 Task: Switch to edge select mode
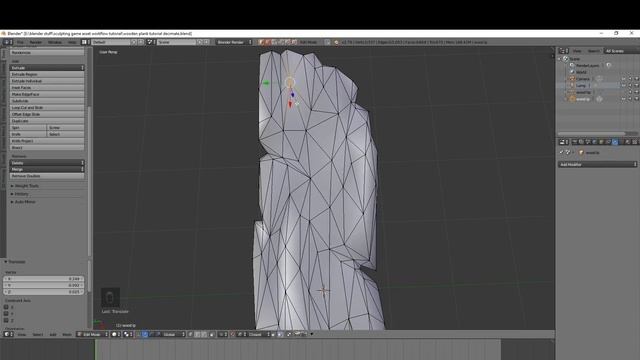click(197, 334)
